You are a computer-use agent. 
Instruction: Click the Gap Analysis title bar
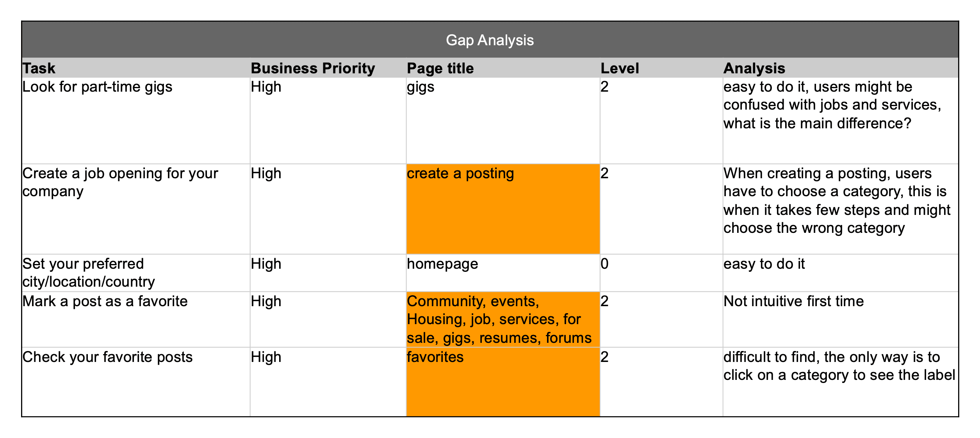(x=490, y=40)
